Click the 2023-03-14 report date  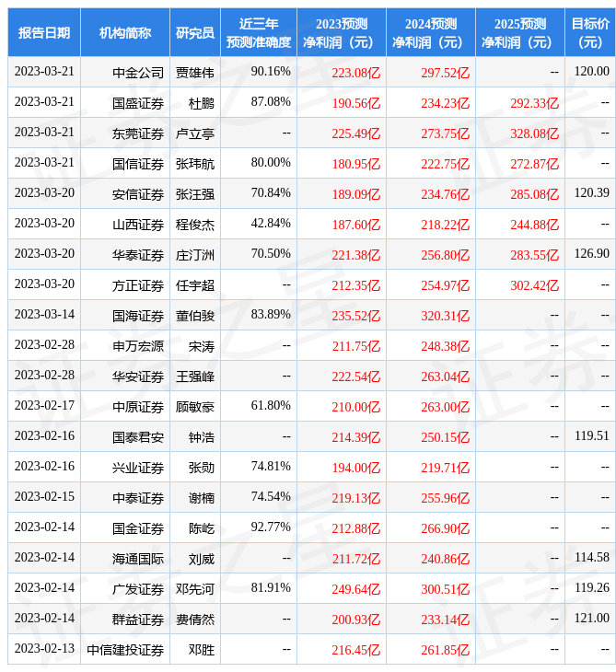coord(44,315)
